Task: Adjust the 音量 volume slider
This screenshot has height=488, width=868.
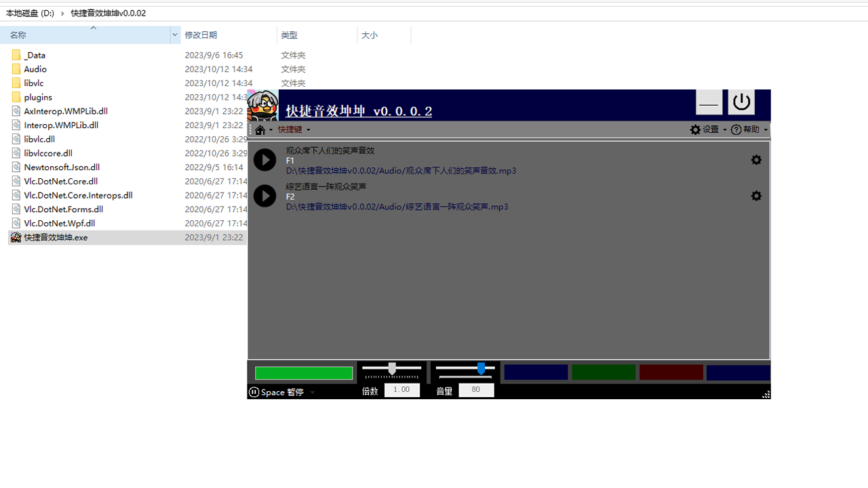Action: [x=481, y=369]
